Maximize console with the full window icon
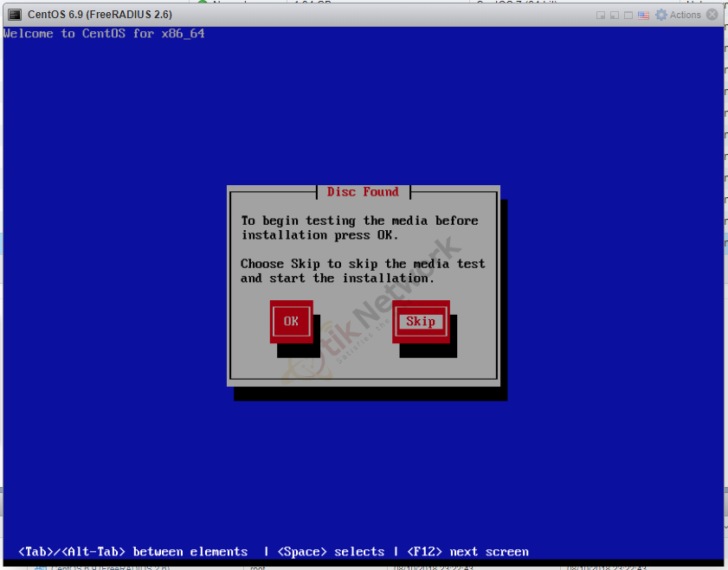The image size is (728, 570). coord(628,16)
